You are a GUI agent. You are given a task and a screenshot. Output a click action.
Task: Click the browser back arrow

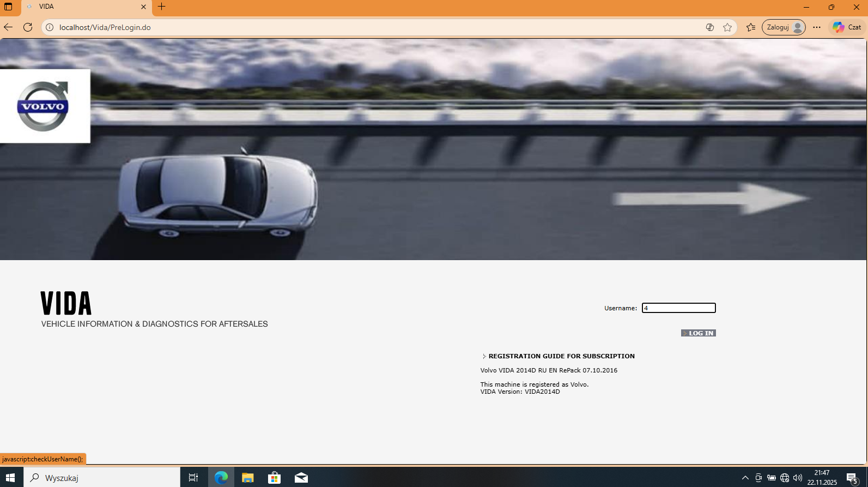[x=8, y=27]
